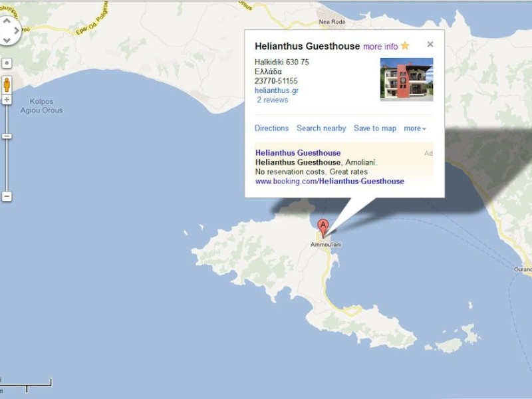Open the 2 reviews link
The height and width of the screenshot is (399, 532).
[x=273, y=100]
